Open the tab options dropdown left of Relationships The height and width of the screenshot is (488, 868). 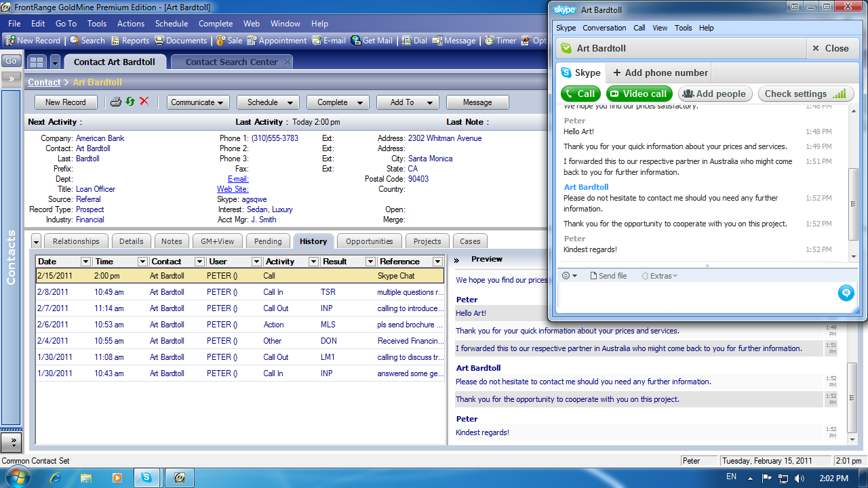(x=37, y=241)
